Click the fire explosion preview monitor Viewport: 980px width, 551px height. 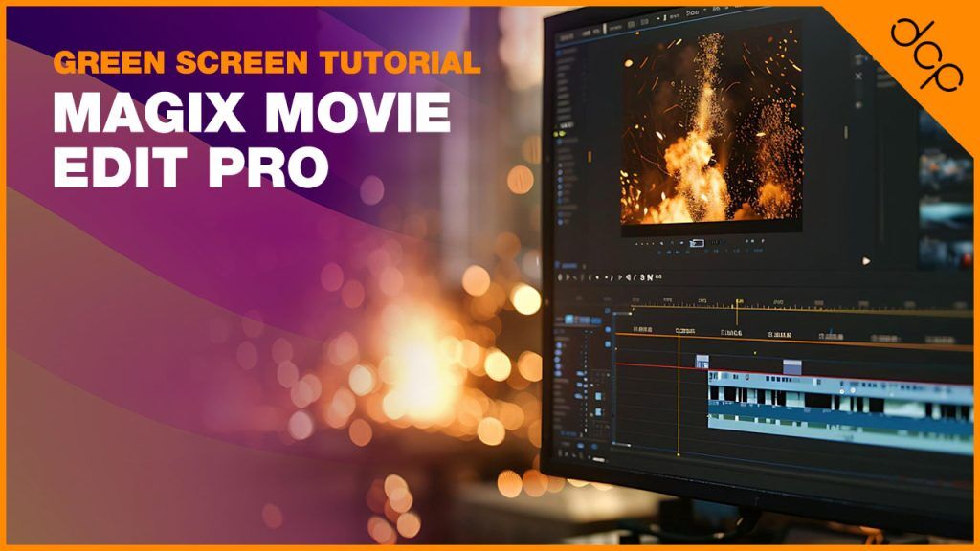pos(711,127)
